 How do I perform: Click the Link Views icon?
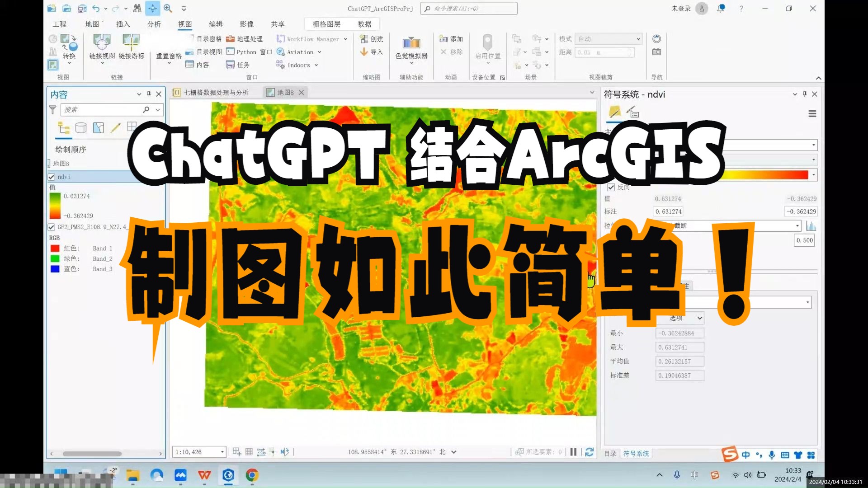click(102, 47)
